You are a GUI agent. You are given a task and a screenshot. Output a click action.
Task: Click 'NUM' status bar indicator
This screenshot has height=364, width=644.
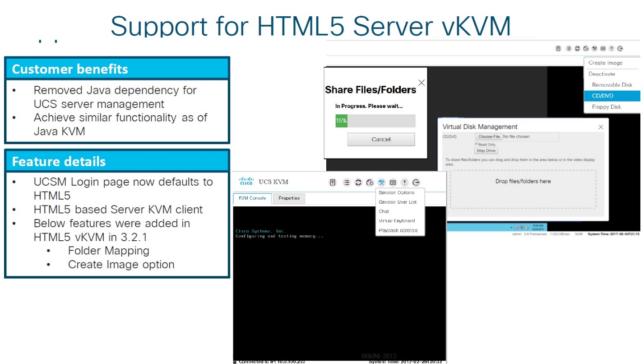click(579, 234)
